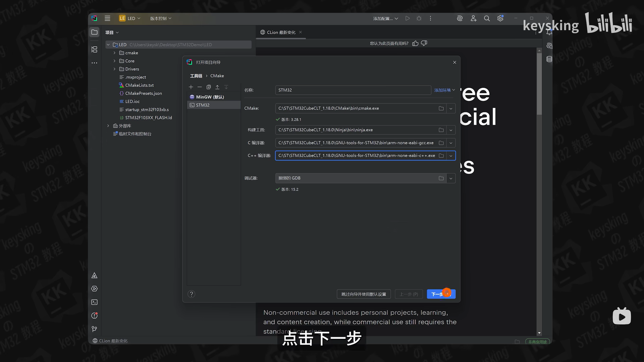Browse for C compiler folder icon
This screenshot has height=362, width=644.
(441, 143)
